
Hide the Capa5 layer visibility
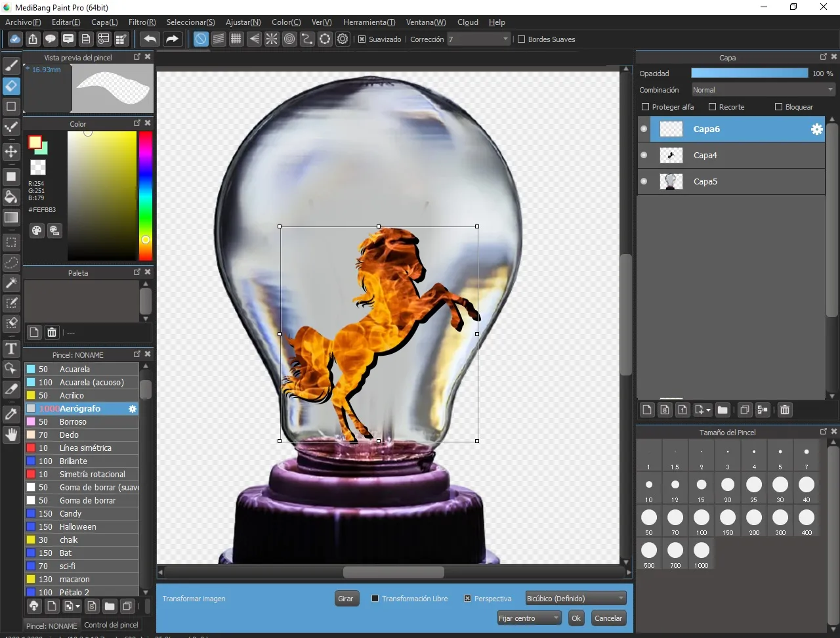(644, 182)
